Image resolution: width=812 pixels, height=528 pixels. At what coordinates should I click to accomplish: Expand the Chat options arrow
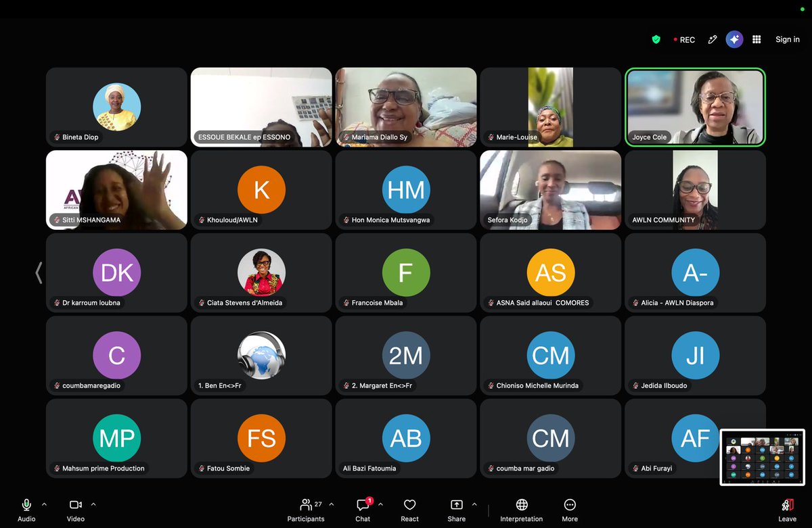pos(380,504)
